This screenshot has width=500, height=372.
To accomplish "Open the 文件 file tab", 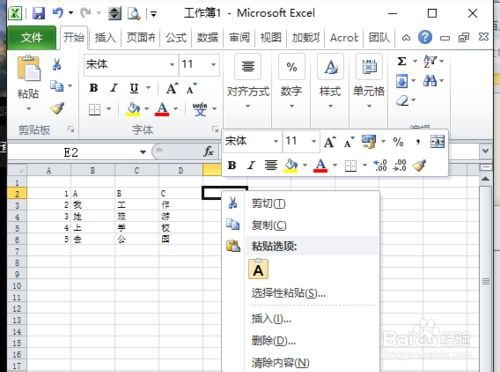I will click(x=32, y=38).
